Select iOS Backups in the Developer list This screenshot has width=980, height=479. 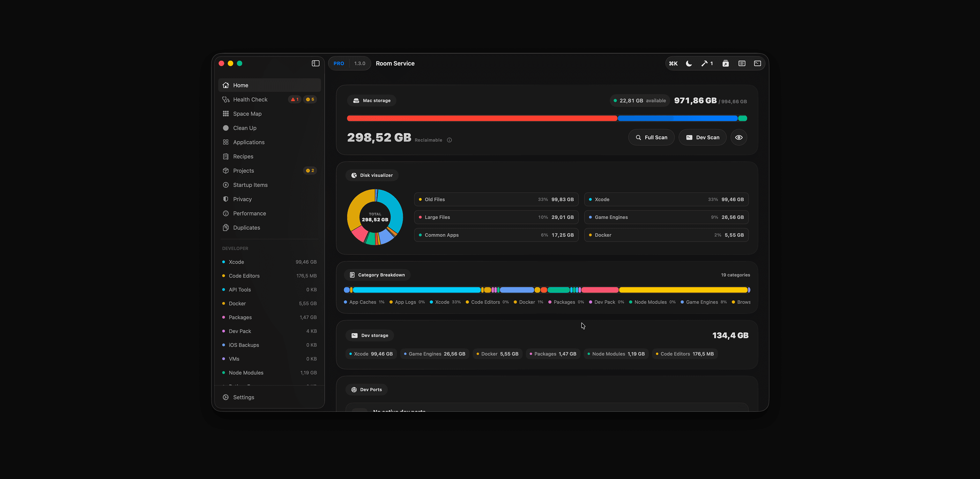(x=269, y=345)
